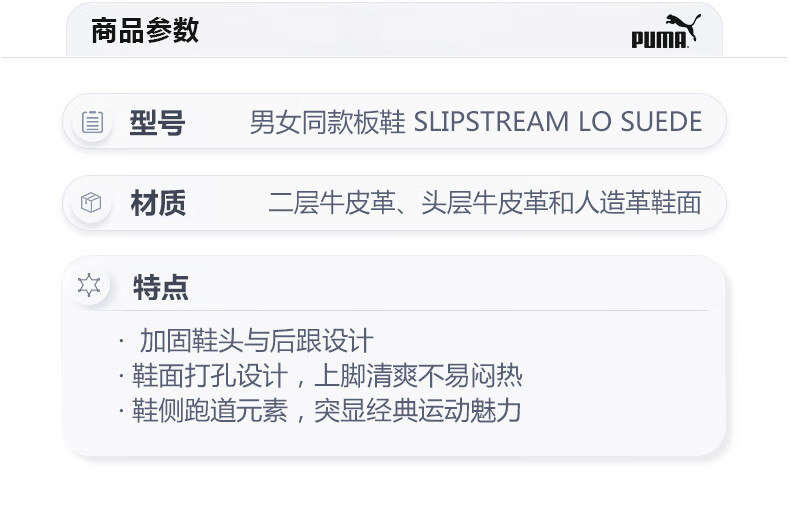Click the 加固鞋头与后跟设计 feature line
The height and width of the screenshot is (509, 790).
[256, 341]
